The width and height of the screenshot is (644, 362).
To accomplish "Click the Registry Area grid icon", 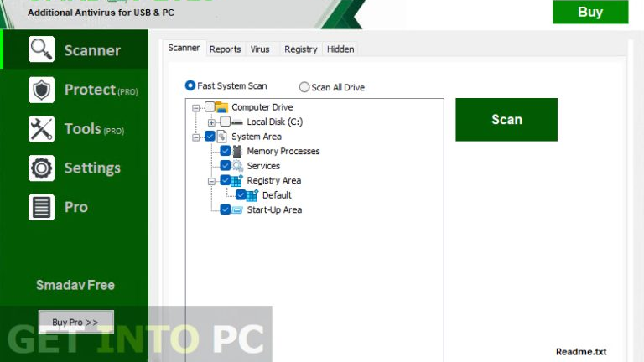I will click(237, 180).
